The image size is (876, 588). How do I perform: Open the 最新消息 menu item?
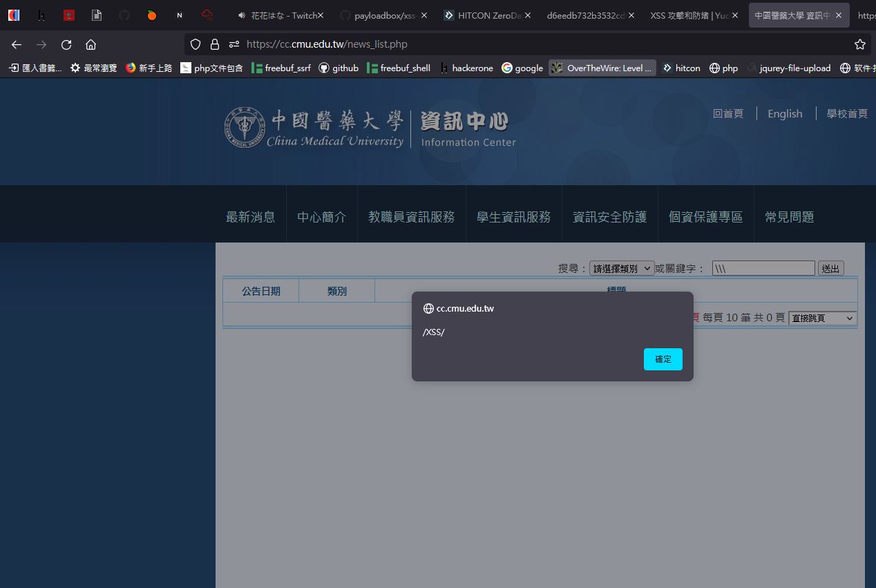pyautogui.click(x=251, y=217)
